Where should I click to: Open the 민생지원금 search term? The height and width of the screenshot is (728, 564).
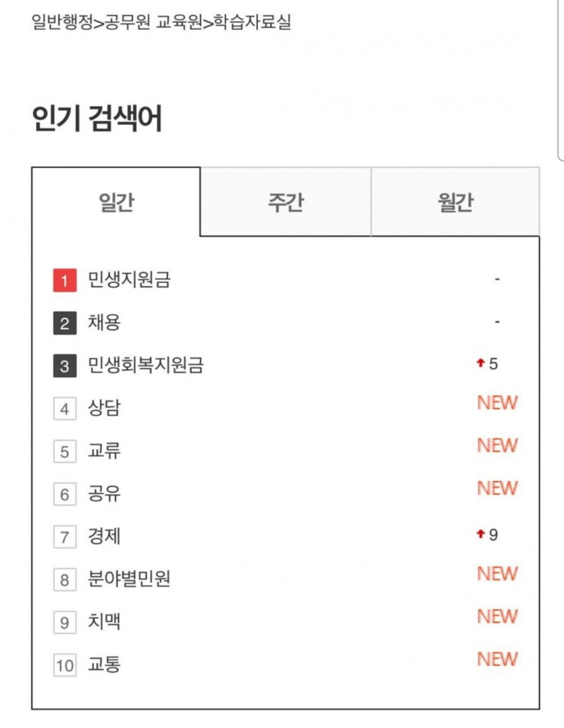click(130, 280)
